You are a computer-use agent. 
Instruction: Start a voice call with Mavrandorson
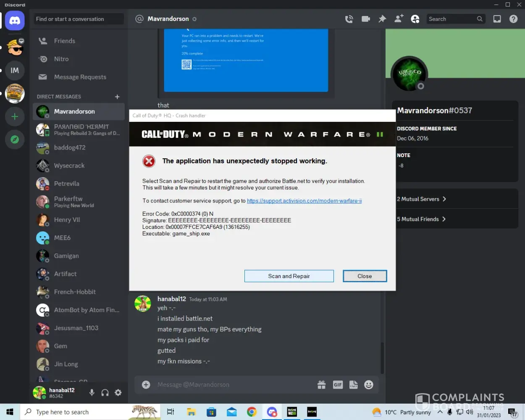pyautogui.click(x=349, y=19)
